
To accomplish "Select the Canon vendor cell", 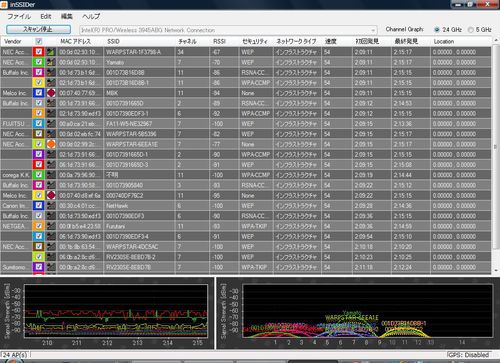I will (17, 206).
